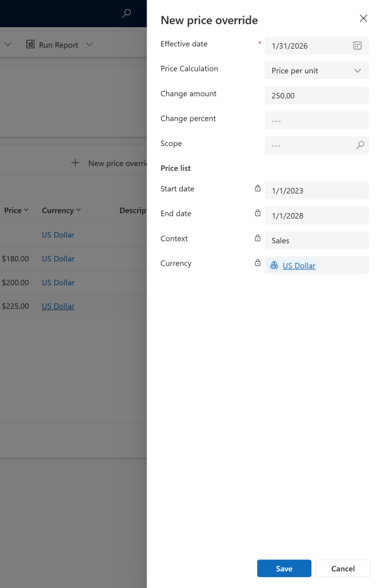This screenshot has width=379, height=588.
Task: Click the Run Report toolbar item
Action: coord(52,45)
